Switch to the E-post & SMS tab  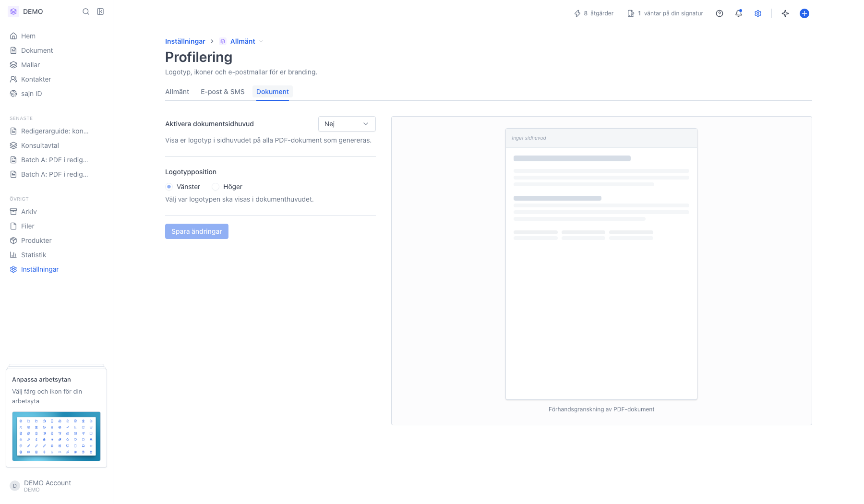(x=223, y=92)
